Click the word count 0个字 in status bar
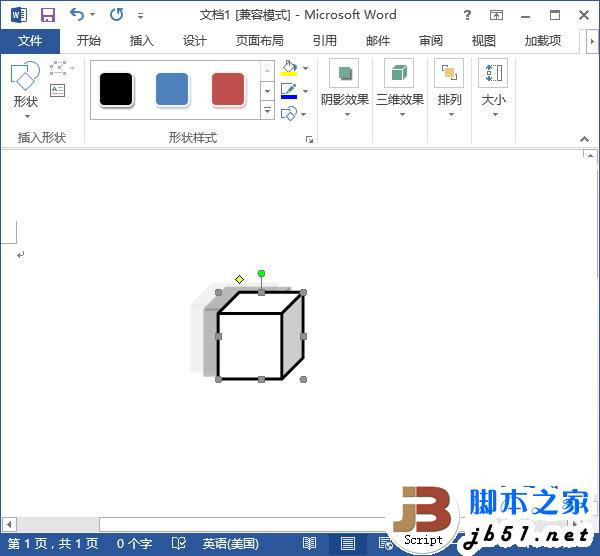This screenshot has width=600, height=556. 134,544
